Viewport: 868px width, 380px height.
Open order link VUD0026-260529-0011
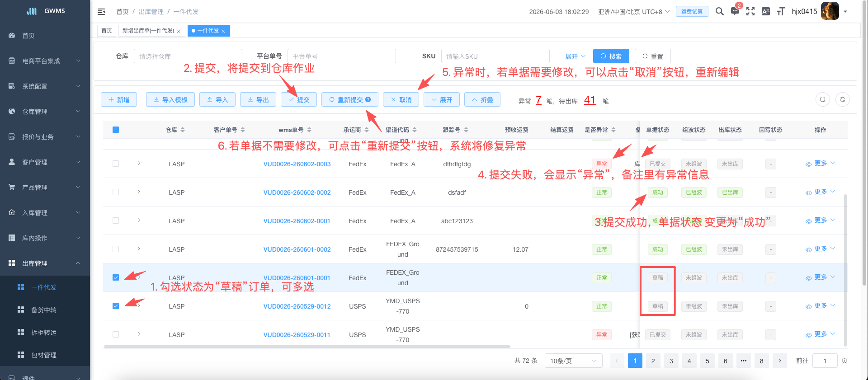click(x=297, y=335)
